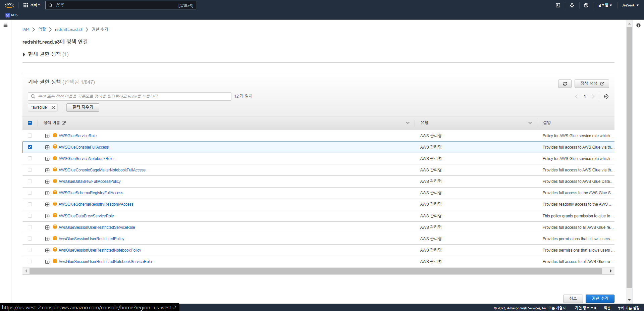Click the horizontal scrollbar right arrow
644x311 pixels.
pos(611,271)
